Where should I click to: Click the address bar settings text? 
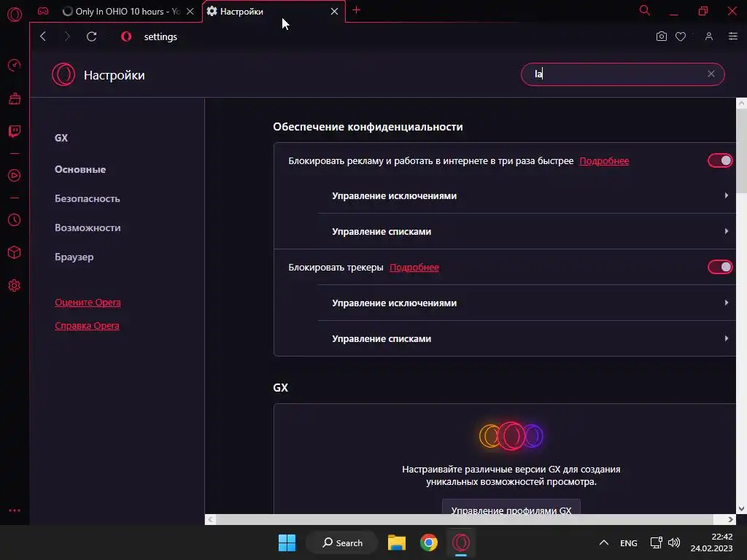click(x=160, y=36)
